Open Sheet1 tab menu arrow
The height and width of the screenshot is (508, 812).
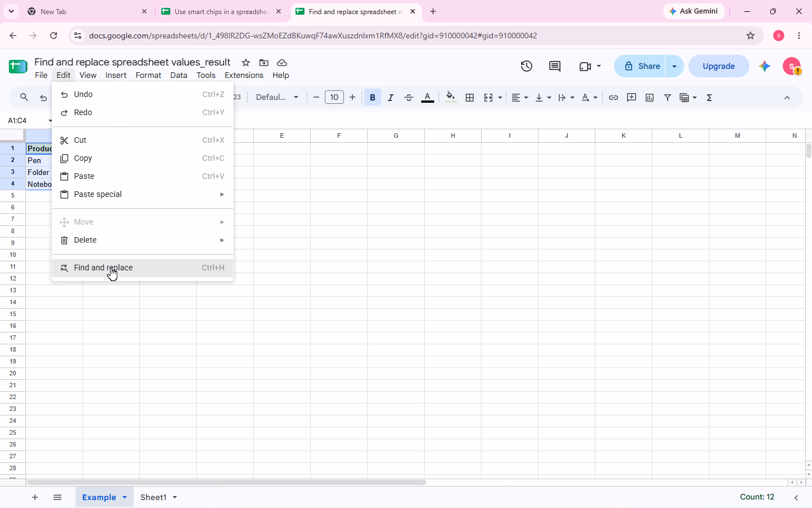point(175,497)
